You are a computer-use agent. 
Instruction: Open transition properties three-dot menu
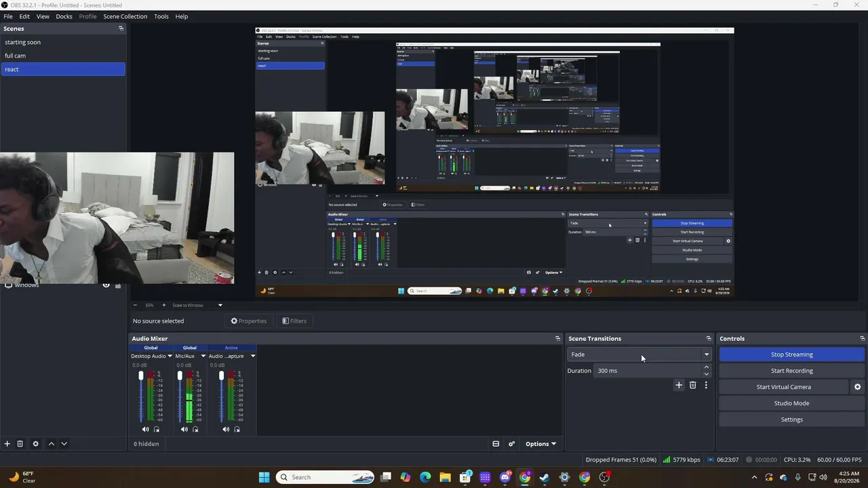pyautogui.click(x=706, y=386)
